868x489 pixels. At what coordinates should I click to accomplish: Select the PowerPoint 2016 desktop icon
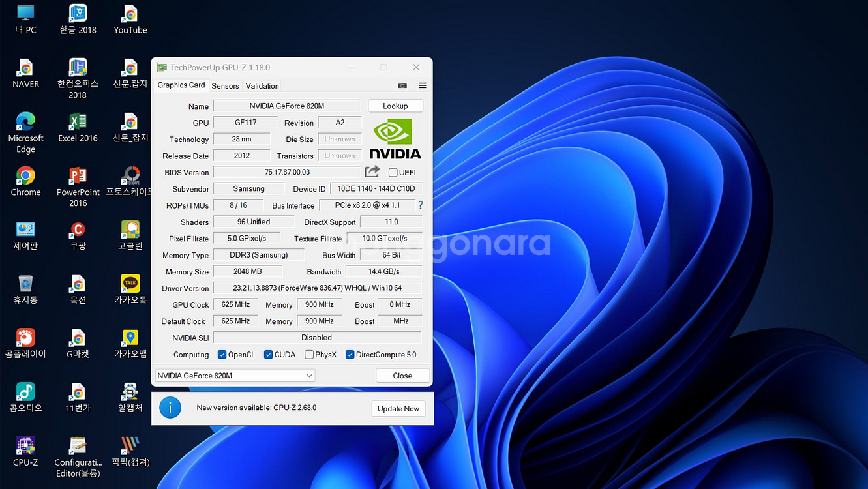78,176
